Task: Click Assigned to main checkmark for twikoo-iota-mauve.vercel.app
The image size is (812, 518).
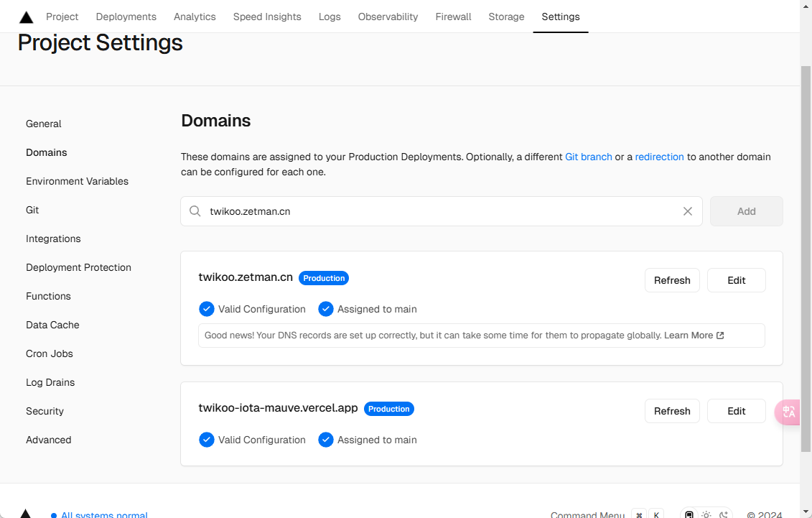Action: [x=326, y=440]
